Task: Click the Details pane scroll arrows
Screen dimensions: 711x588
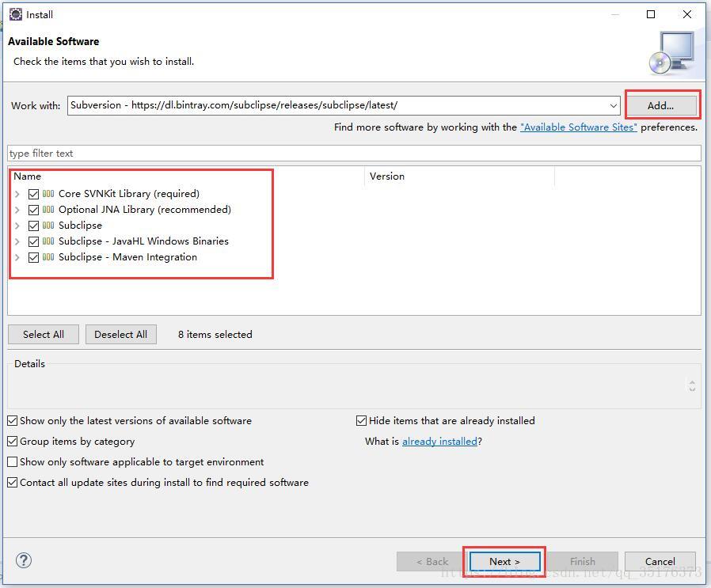Action: click(692, 386)
